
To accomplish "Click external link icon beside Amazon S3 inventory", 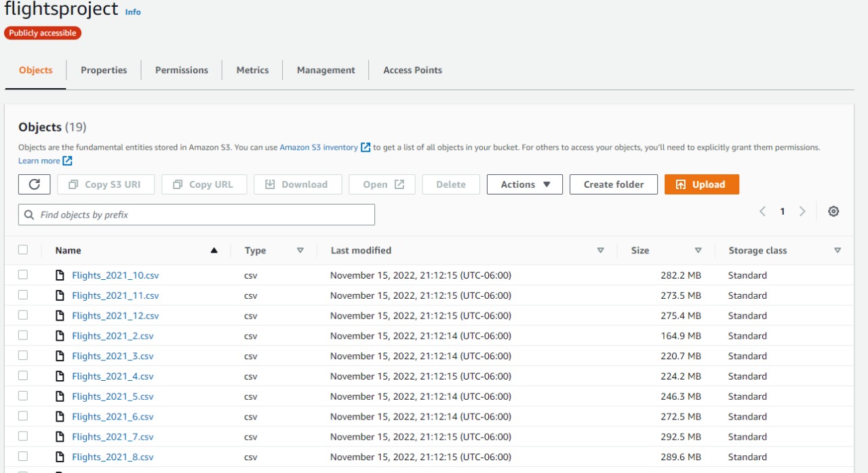I will tap(366, 147).
